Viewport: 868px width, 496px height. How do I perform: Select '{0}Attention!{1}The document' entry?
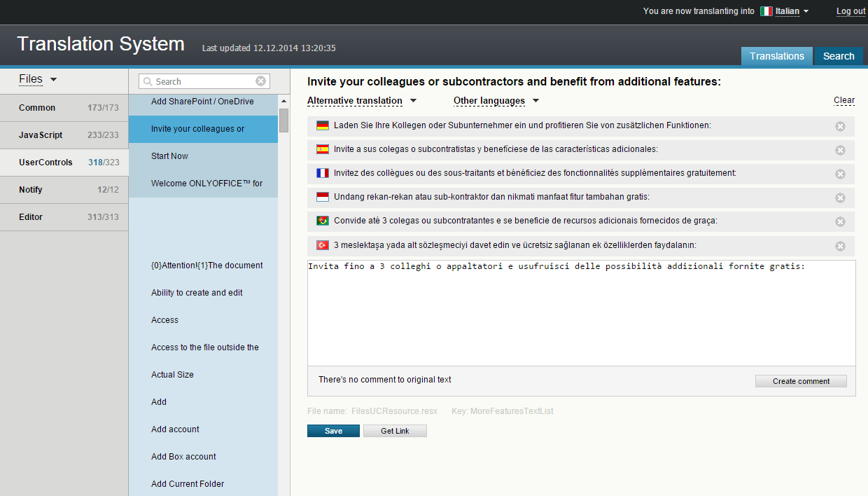203,266
